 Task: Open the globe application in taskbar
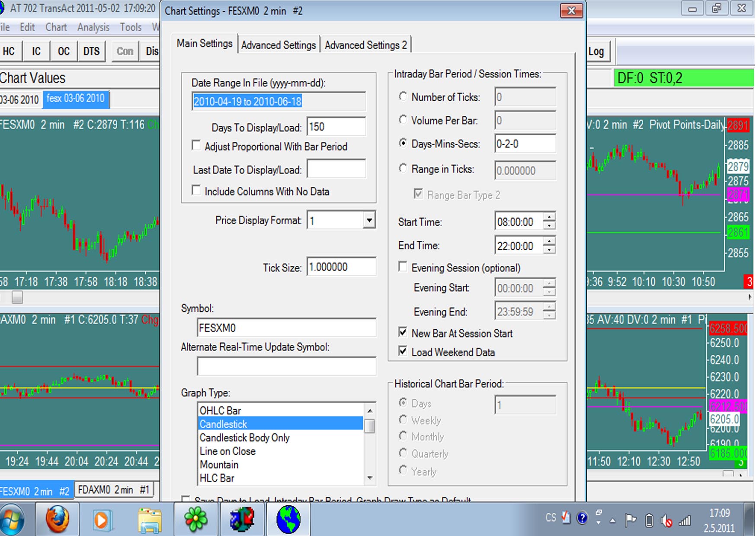(x=288, y=519)
